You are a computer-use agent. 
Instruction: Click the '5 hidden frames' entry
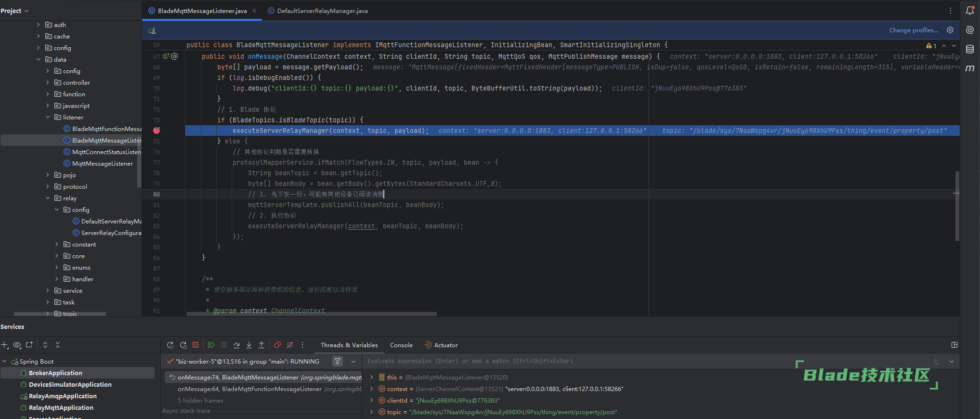coord(200,400)
